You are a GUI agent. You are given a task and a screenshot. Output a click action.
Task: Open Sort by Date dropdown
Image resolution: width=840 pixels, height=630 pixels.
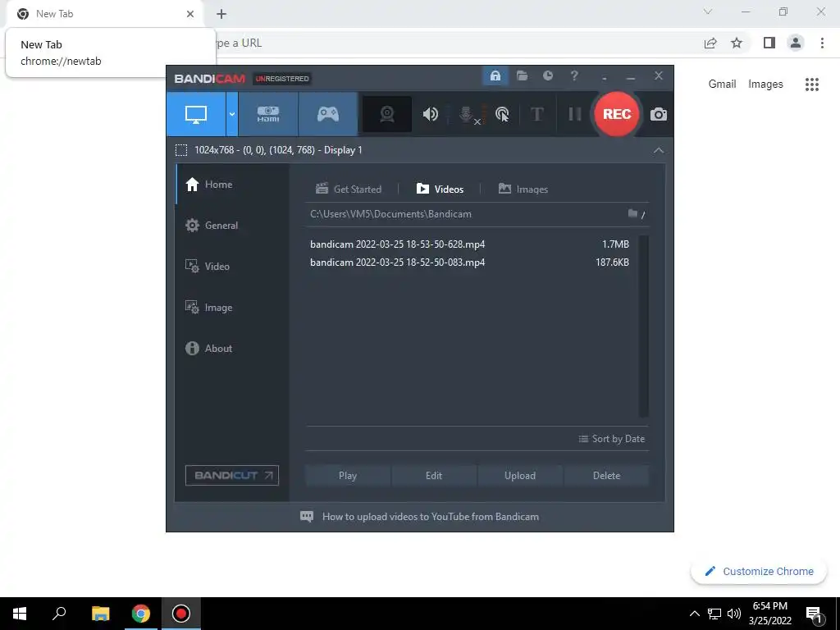click(612, 439)
